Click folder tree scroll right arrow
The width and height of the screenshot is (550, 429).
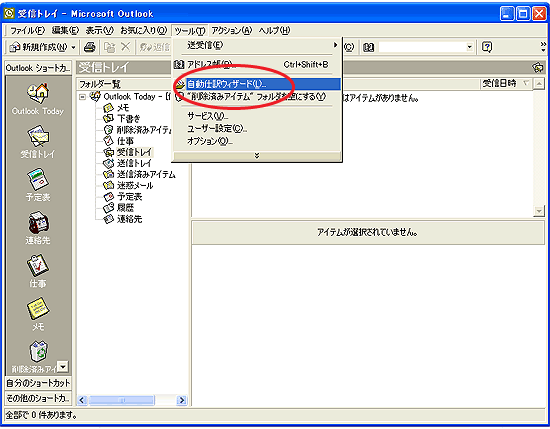point(182,400)
